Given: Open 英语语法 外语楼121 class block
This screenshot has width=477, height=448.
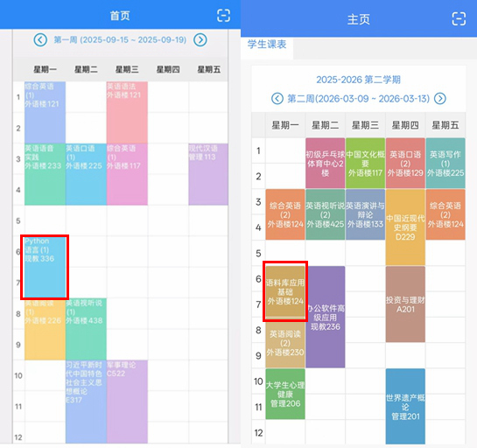Looking at the screenshot, I should tap(127, 112).
